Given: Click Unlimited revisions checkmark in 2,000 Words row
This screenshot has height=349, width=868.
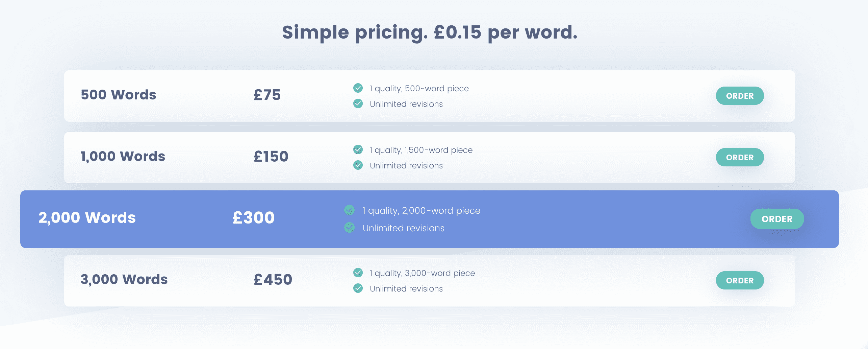Looking at the screenshot, I should tap(350, 228).
